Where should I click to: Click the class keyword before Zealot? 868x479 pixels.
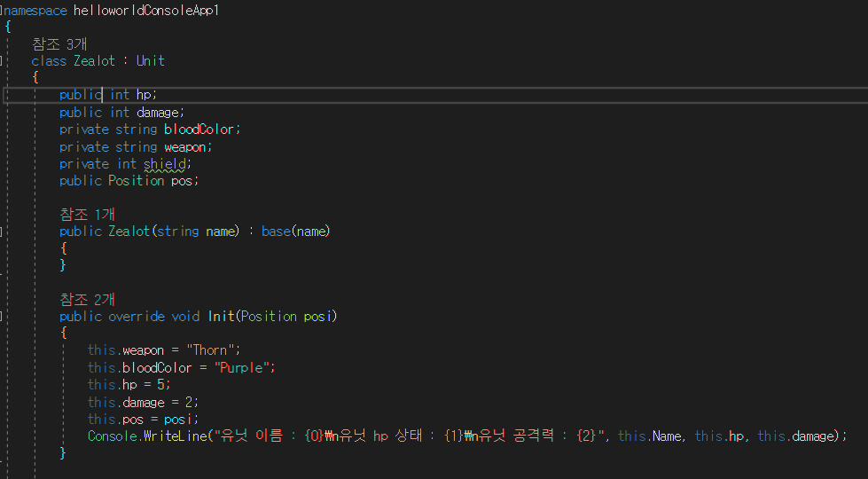(49, 61)
